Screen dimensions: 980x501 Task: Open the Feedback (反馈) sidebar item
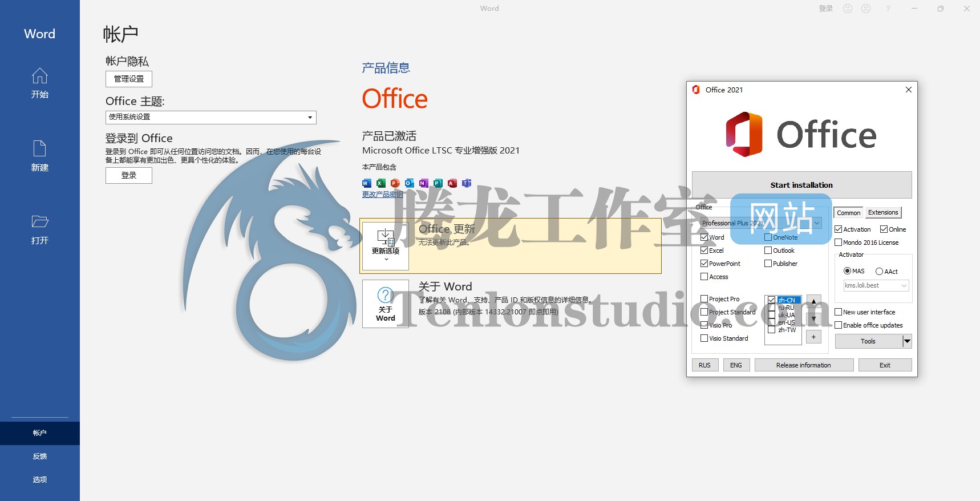point(40,456)
